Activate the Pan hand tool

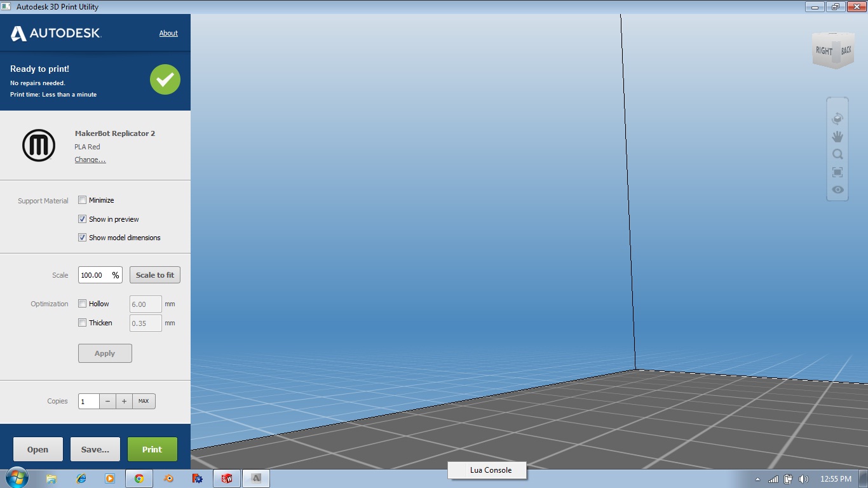837,137
